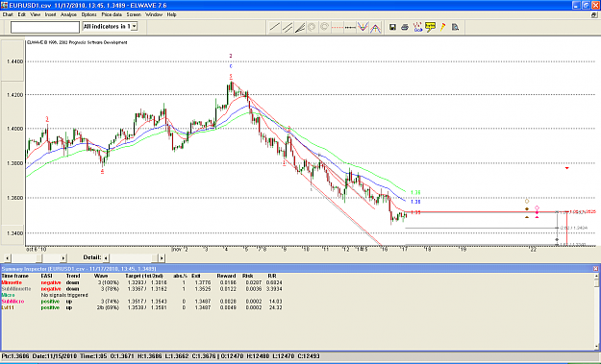Click the magenta diamond marker on chart

537,207
